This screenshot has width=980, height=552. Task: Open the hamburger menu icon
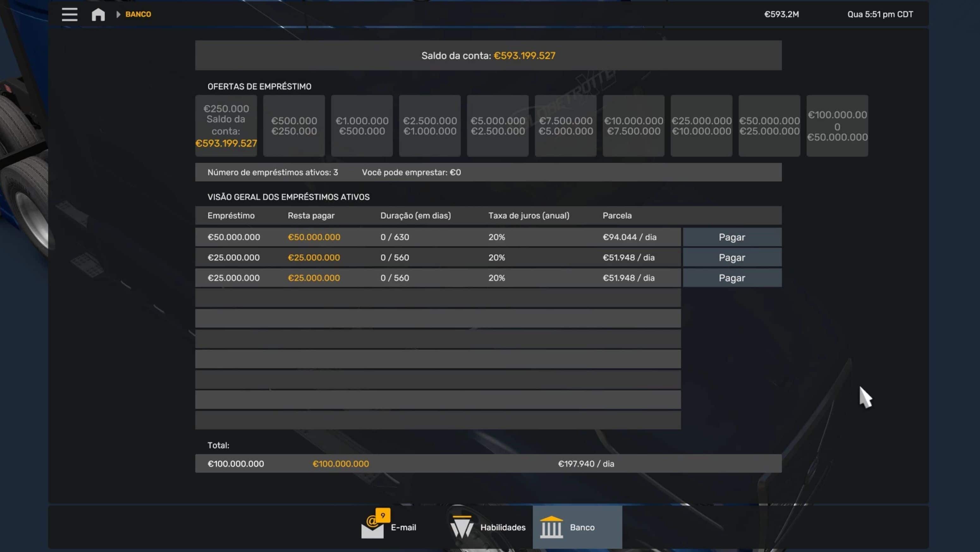click(x=70, y=15)
